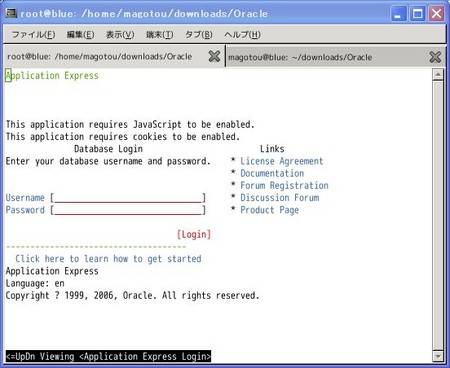
Task: Click the 'Enter your database username and password' text
Action: tap(108, 161)
